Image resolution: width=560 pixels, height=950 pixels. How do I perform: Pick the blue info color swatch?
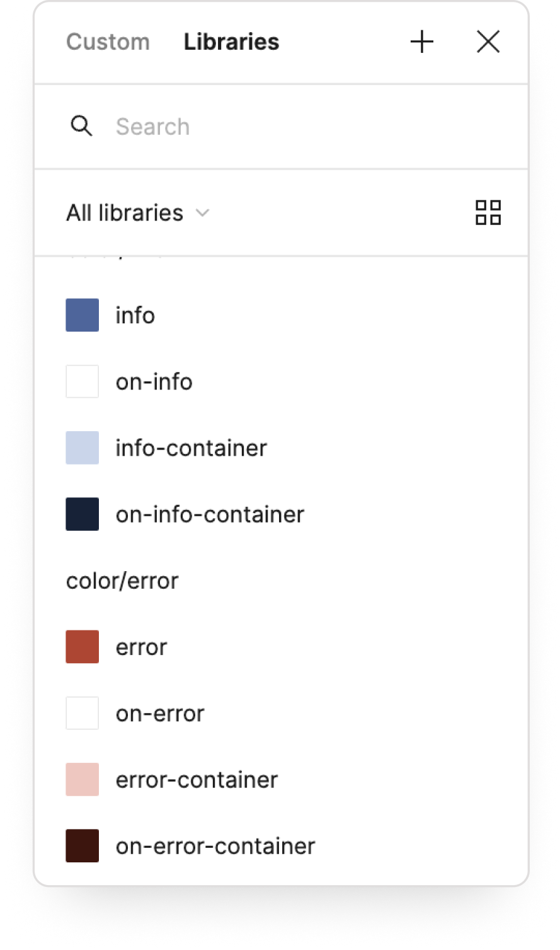[x=83, y=315]
